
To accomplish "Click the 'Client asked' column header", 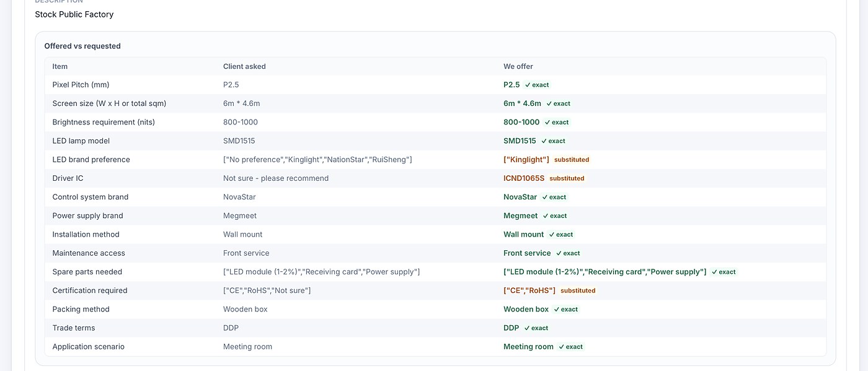I will 244,66.
